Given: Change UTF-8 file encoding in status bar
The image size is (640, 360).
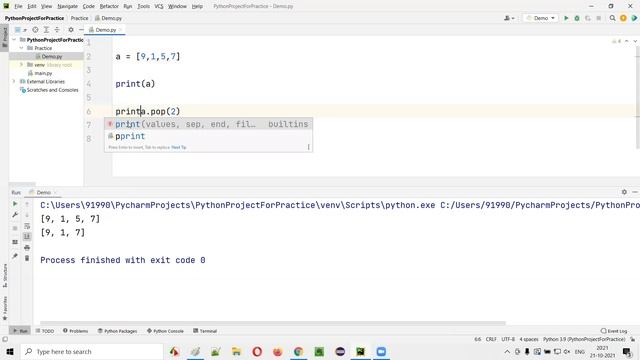Looking at the screenshot, I should click(x=508, y=339).
